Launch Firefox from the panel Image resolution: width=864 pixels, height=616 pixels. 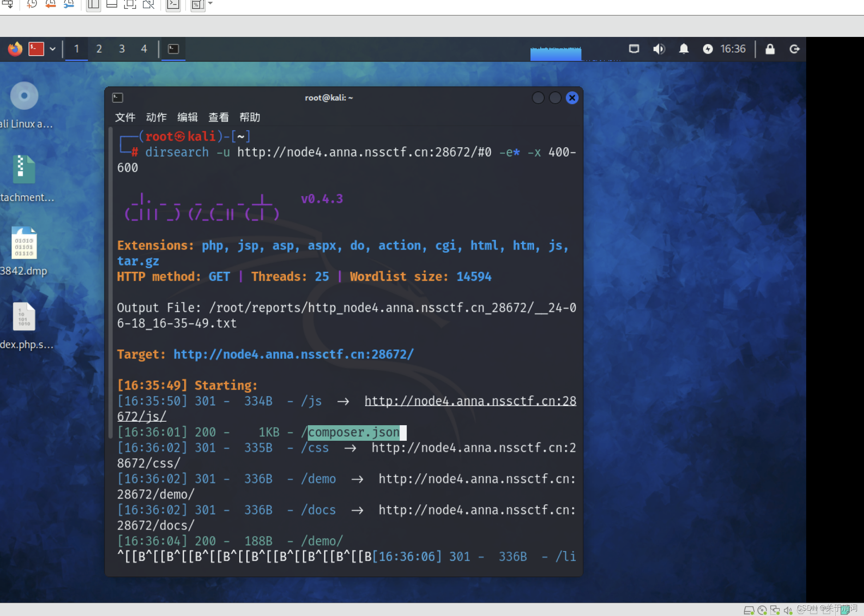click(x=15, y=49)
